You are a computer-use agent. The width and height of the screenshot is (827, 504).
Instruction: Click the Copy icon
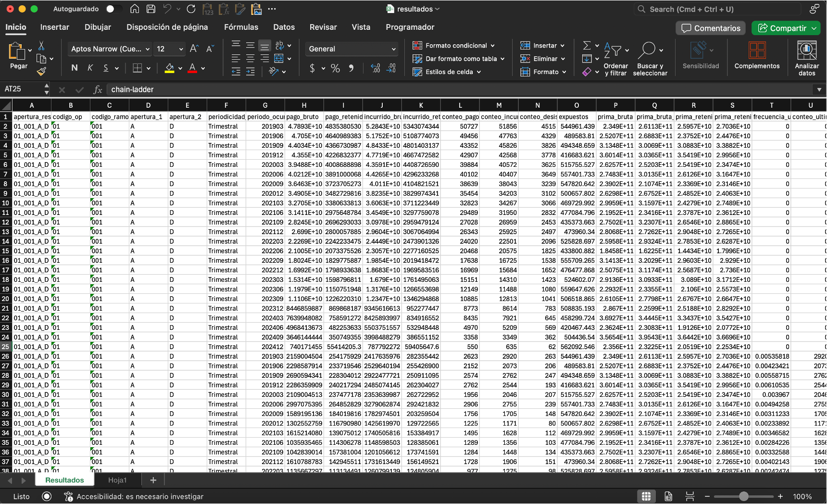point(41,59)
